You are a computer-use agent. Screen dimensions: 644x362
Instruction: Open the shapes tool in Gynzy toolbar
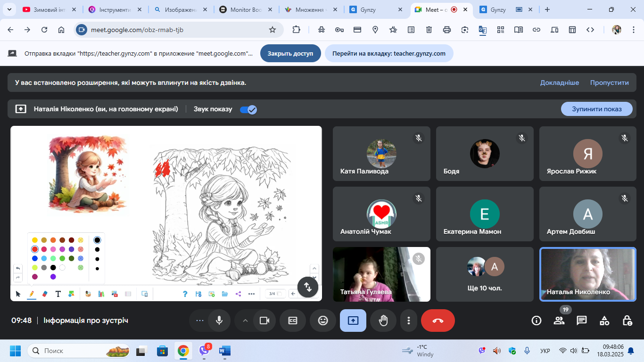[71, 294]
